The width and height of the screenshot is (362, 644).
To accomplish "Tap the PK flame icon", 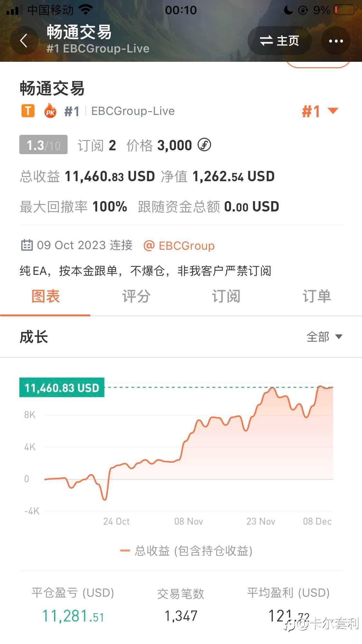I will point(50,111).
